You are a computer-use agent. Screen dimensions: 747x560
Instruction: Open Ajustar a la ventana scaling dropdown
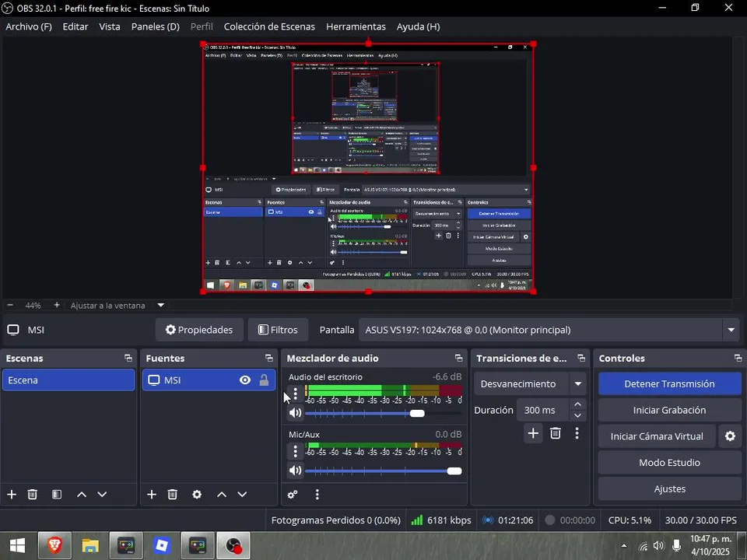[160, 305]
